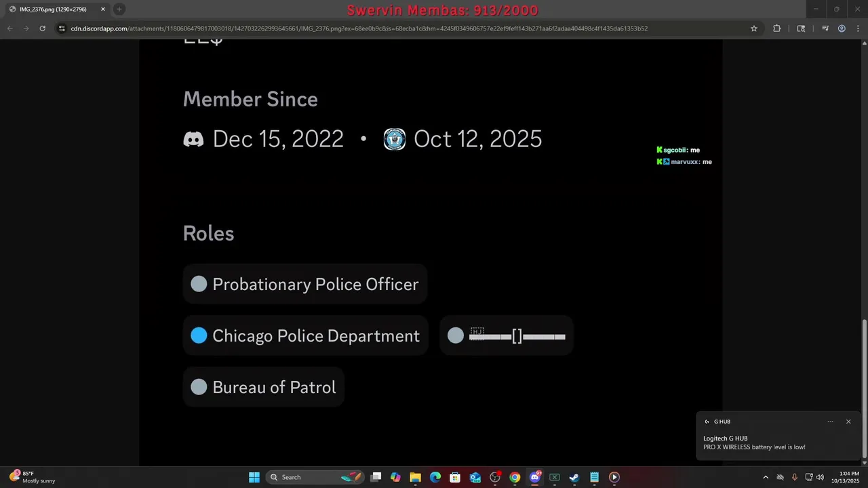Open Windows Start menu
Screen dimensions: 868x488
click(x=254, y=477)
